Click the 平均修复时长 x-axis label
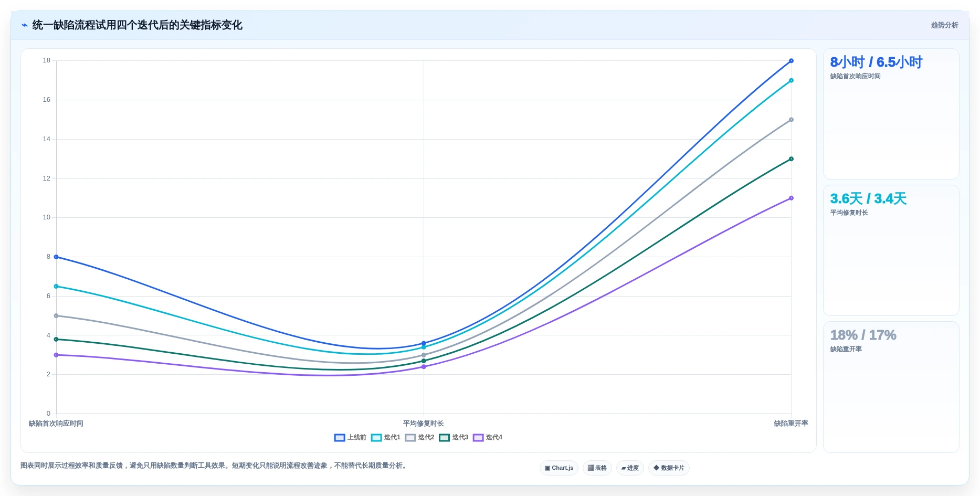980x496 pixels. coord(424,424)
